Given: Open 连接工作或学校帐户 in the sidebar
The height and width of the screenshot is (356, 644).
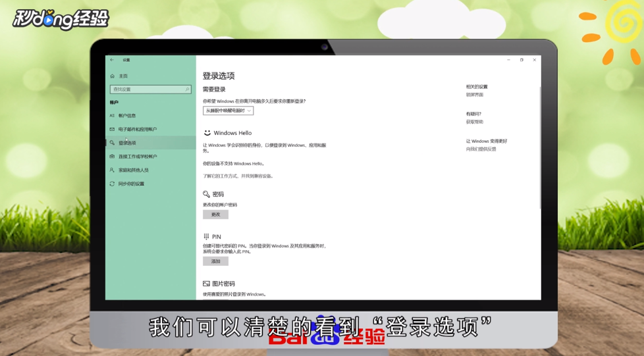Looking at the screenshot, I should pos(150,157).
